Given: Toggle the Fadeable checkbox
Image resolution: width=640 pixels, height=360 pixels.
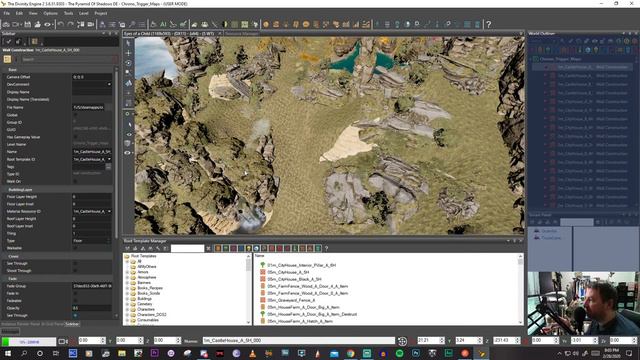Looking at the screenshot, I should tap(75, 300).
